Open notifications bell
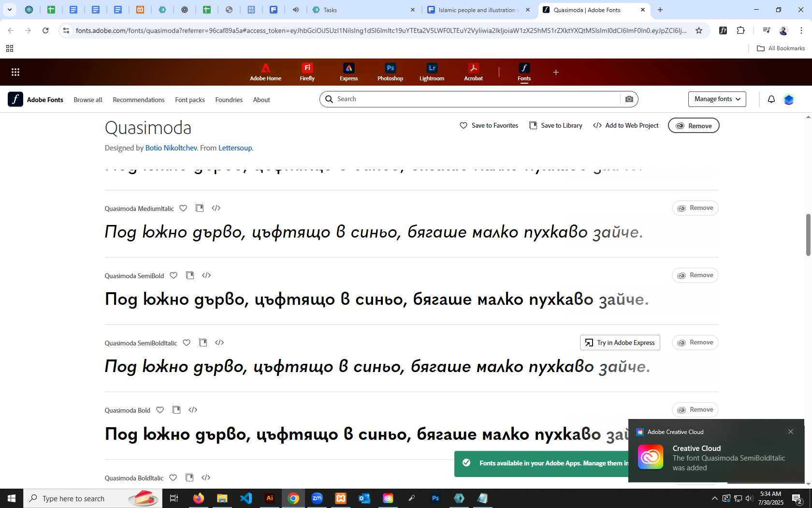This screenshot has width=812, height=508. point(771,99)
